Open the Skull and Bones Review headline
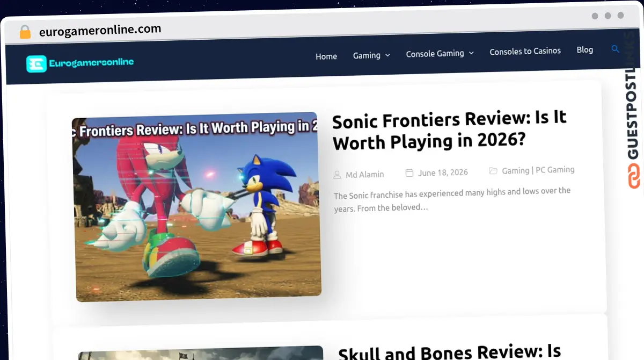This screenshot has width=644, height=360. coord(450,351)
